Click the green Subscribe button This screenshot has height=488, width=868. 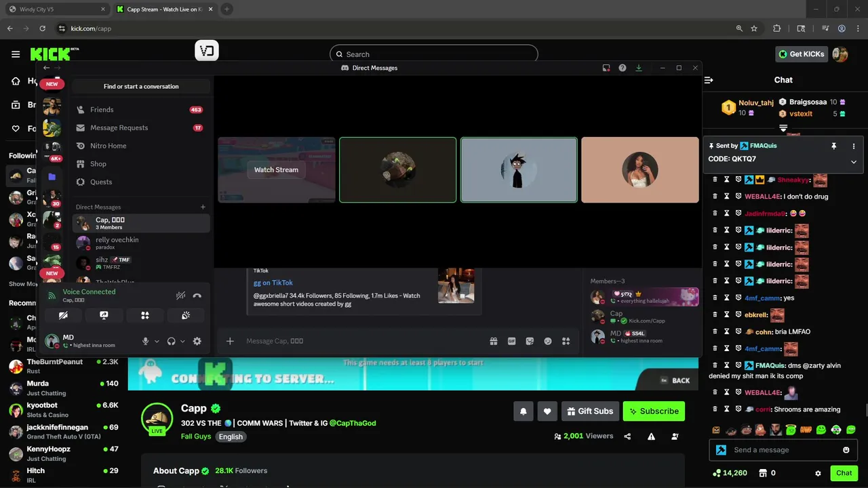tap(654, 411)
